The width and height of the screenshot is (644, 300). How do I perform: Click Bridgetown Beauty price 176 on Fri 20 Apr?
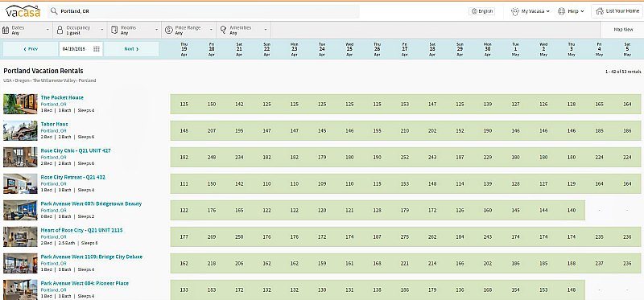212,210
